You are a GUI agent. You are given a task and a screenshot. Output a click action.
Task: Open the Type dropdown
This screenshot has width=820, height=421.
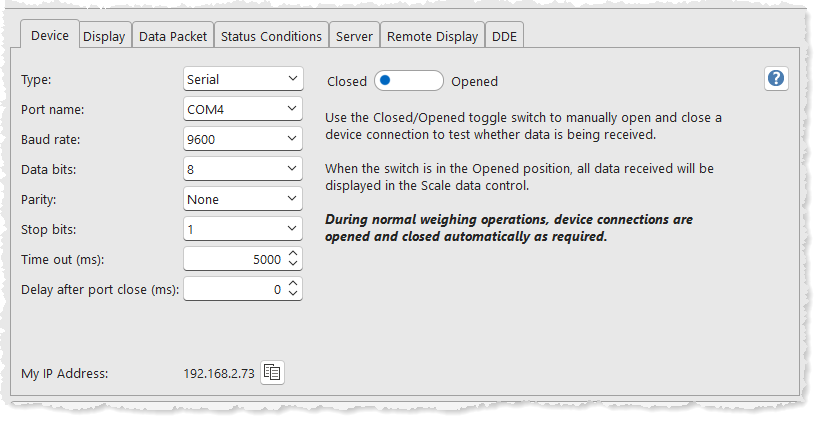click(x=243, y=79)
